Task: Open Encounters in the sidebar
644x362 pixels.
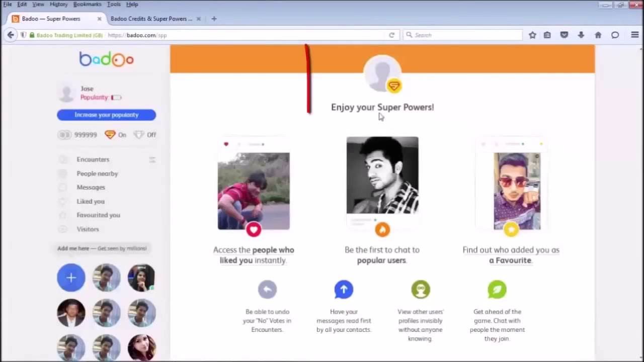Action: tap(93, 159)
